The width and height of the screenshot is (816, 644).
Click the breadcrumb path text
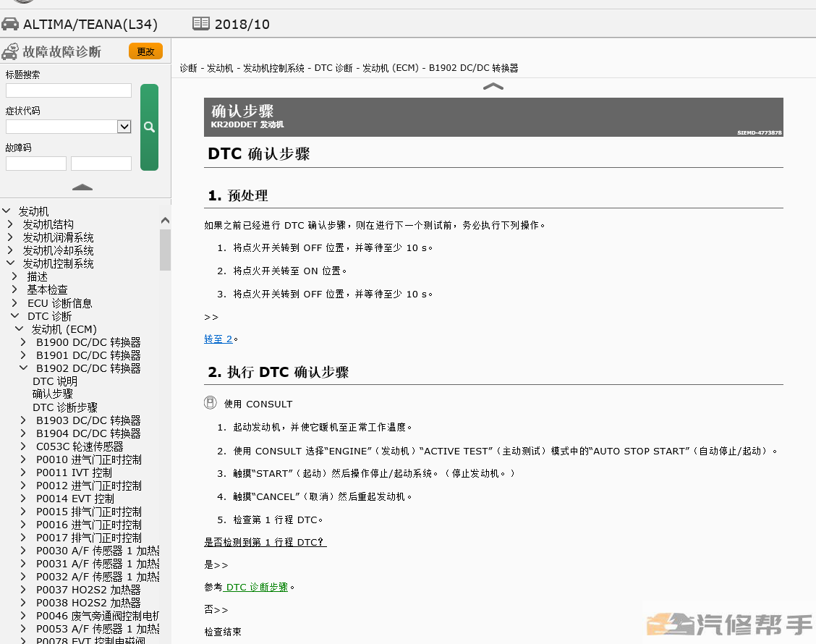click(x=349, y=68)
